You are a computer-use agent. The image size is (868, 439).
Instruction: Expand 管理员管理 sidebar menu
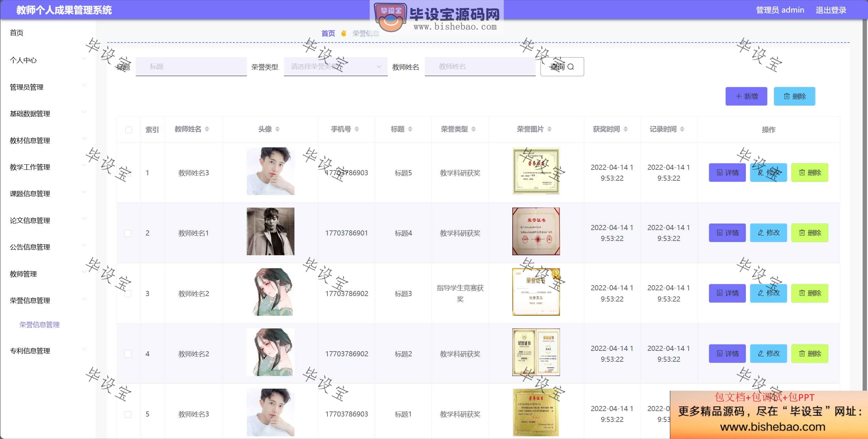click(x=48, y=87)
